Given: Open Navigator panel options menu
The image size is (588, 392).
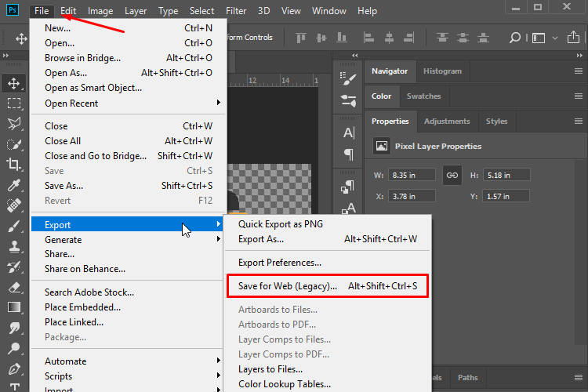Looking at the screenshot, I should click(x=579, y=71).
